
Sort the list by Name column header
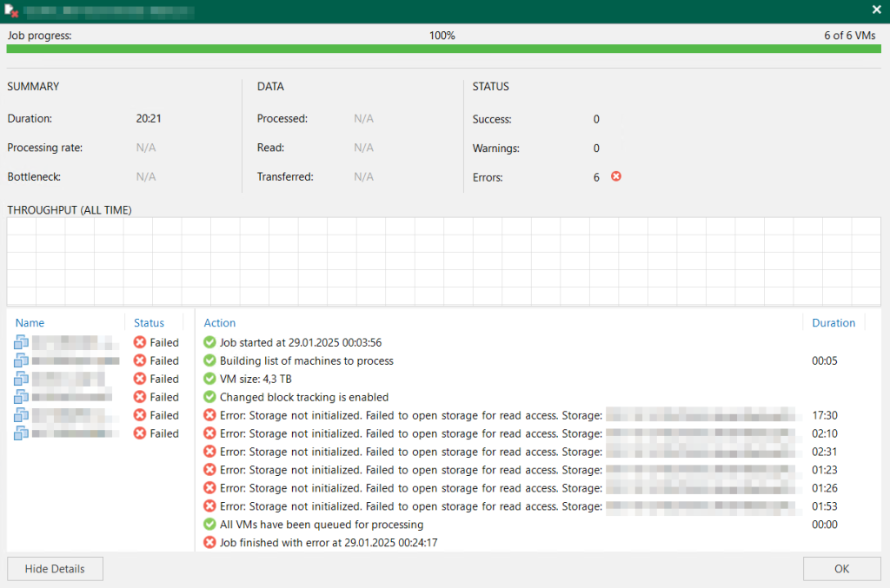[30, 323]
